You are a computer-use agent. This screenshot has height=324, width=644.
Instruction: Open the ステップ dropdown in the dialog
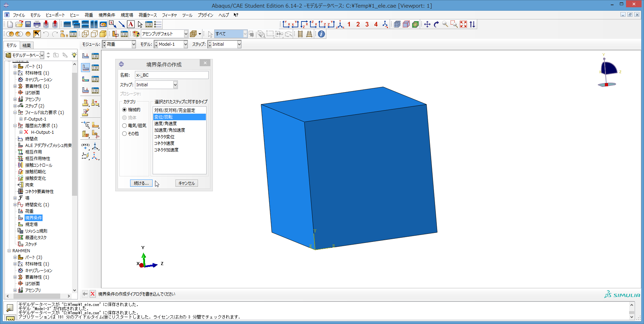175,85
